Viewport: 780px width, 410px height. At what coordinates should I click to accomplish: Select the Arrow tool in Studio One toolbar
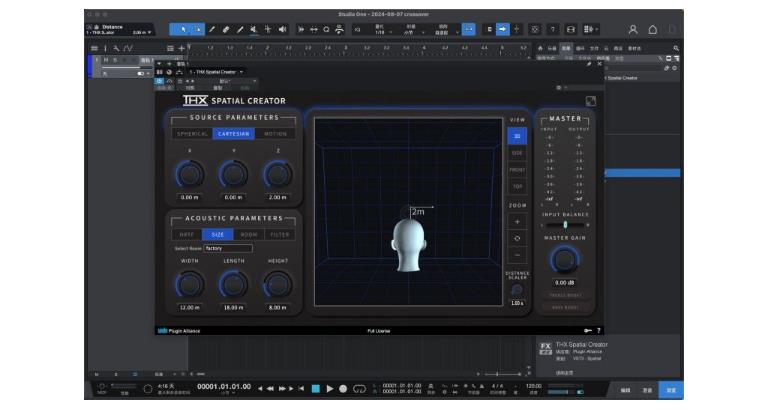click(184, 30)
